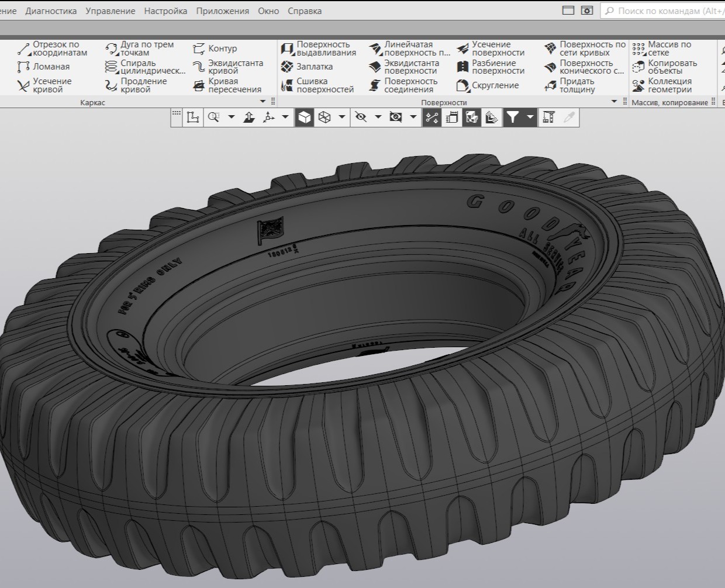This screenshot has width=725, height=588.
Task: Open the Приложения menu
Action: 222,11
